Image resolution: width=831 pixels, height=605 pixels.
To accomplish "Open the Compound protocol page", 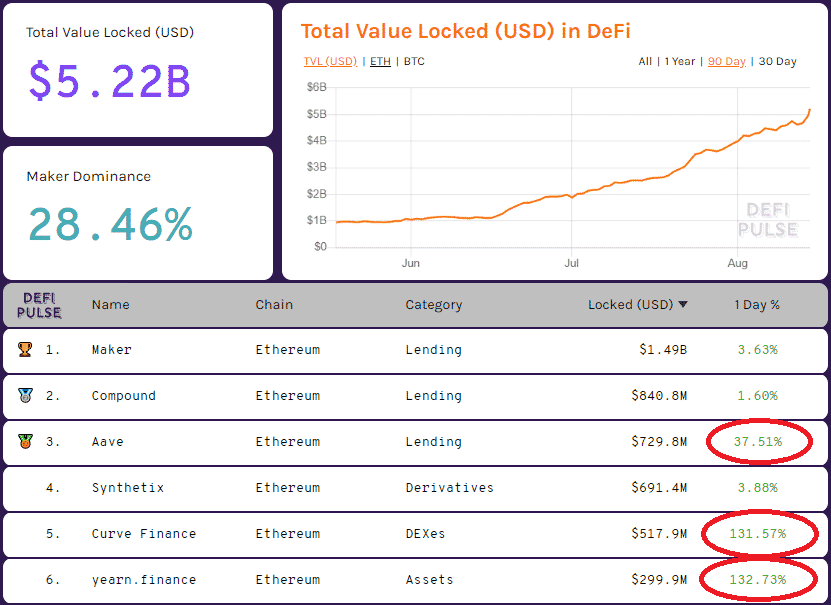I will tap(123, 395).
